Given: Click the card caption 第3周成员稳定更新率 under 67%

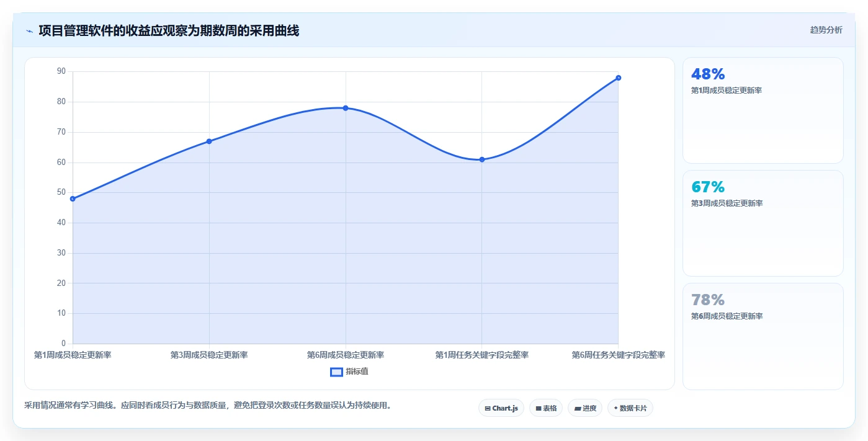Looking at the screenshot, I should [727, 203].
